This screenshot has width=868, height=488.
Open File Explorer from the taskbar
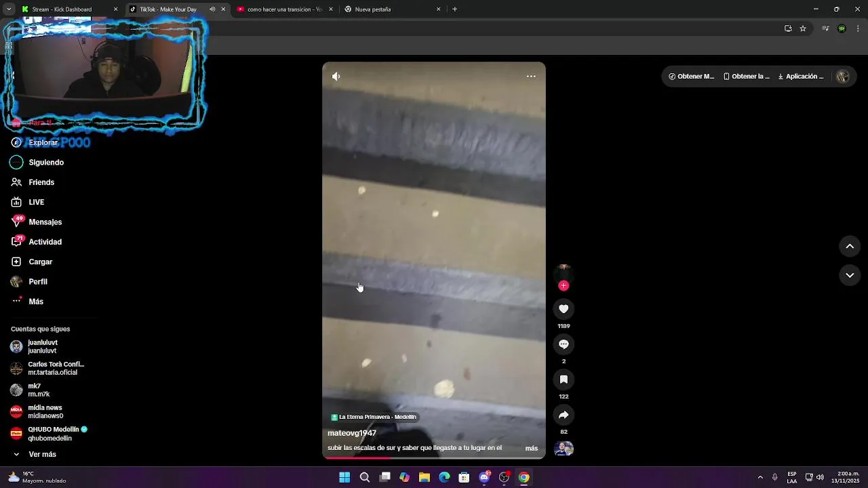point(425,478)
